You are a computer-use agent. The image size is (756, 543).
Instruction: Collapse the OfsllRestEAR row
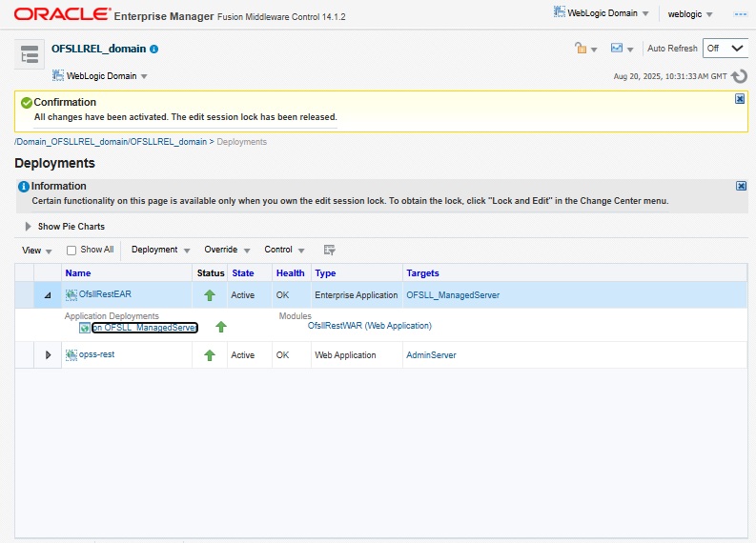point(48,295)
